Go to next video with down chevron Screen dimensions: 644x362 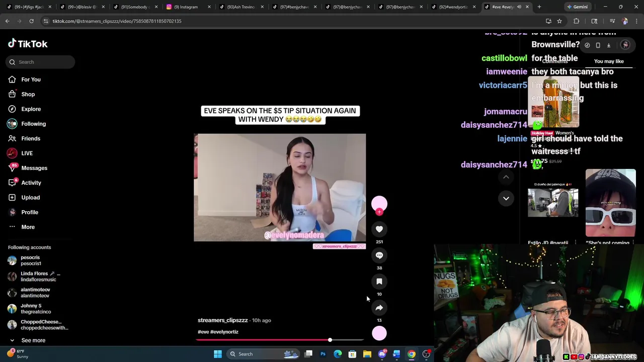point(506,199)
